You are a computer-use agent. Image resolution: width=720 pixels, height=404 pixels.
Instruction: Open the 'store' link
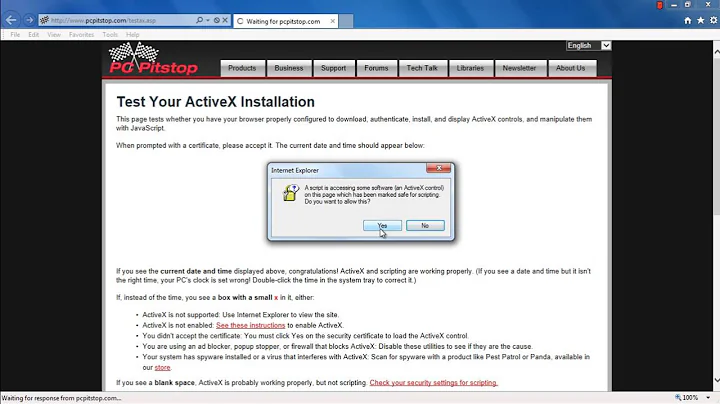[x=163, y=367]
